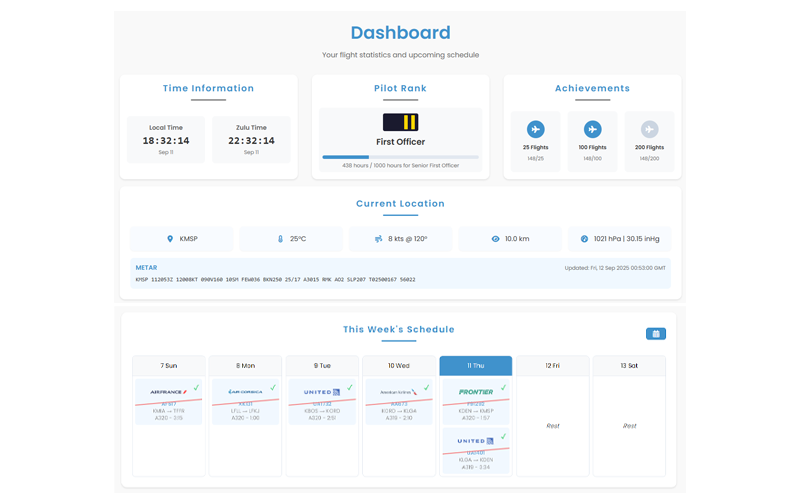This screenshot has width=800, height=500.
Task: Click the 148/100 flights count
Action: [x=592, y=159]
